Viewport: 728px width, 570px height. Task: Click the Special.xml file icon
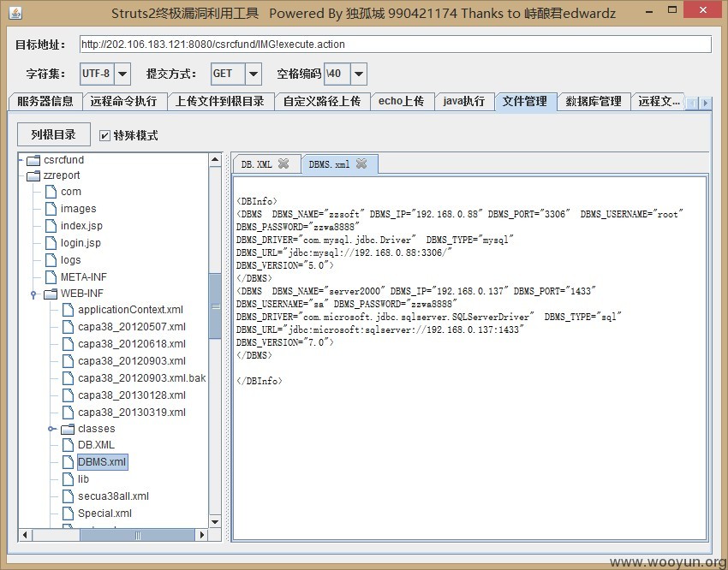(x=68, y=514)
